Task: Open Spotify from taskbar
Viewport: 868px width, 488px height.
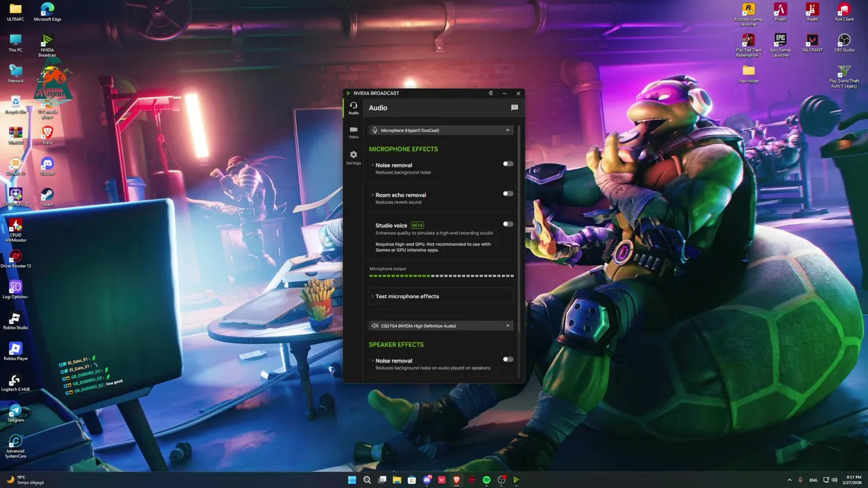Action: coord(486,480)
